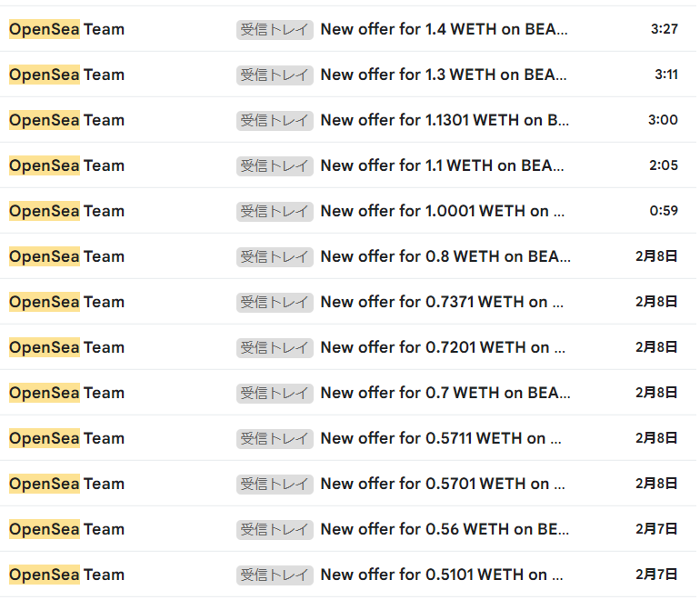This screenshot has height=600, width=700.
Task: Click the 2月8日 date on 0.8 WETH row
Action: pos(656,256)
